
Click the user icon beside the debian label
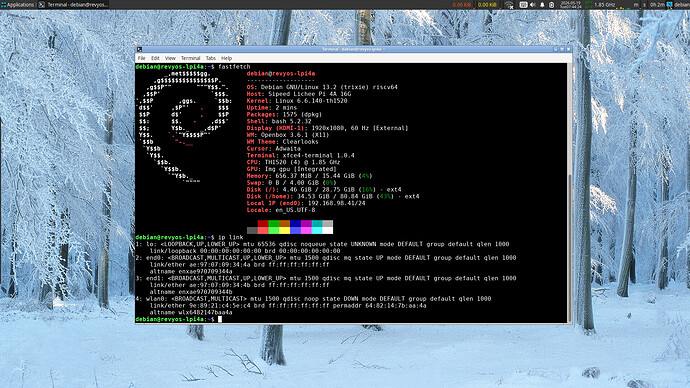coord(669,4)
